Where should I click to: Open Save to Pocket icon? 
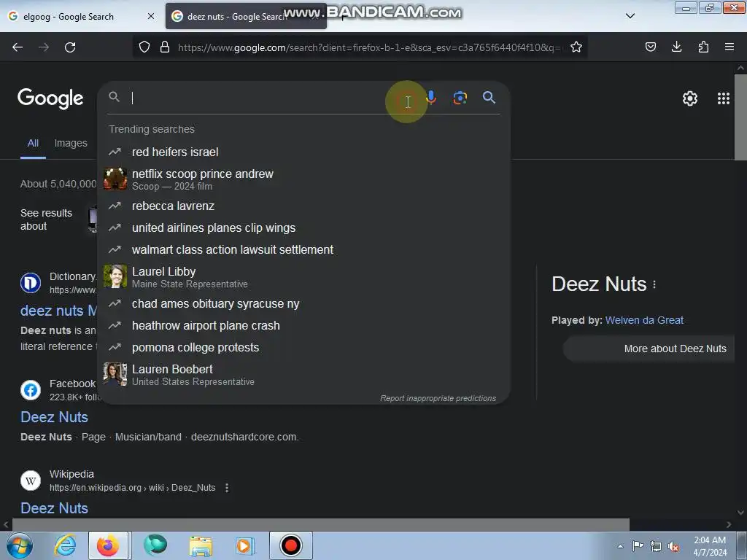coord(650,47)
